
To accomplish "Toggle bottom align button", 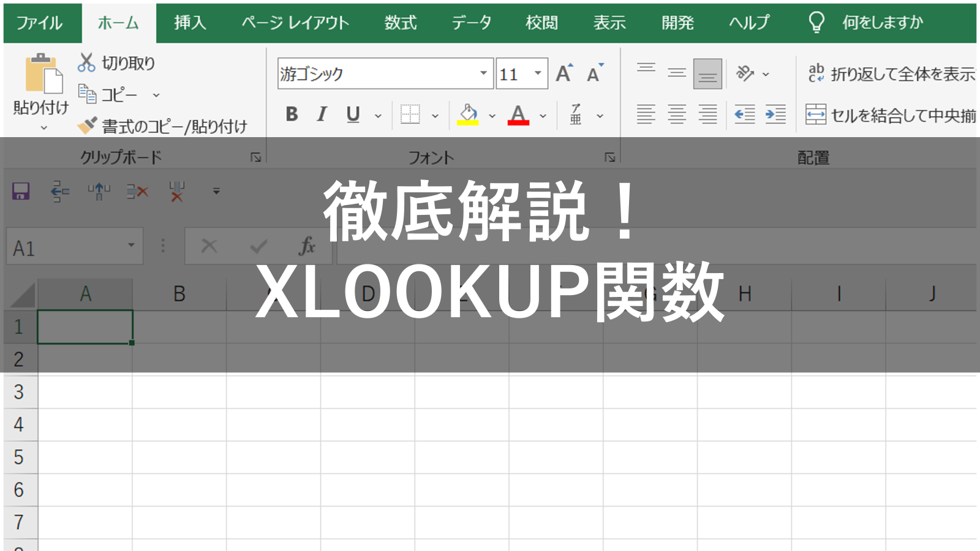I will [x=707, y=73].
